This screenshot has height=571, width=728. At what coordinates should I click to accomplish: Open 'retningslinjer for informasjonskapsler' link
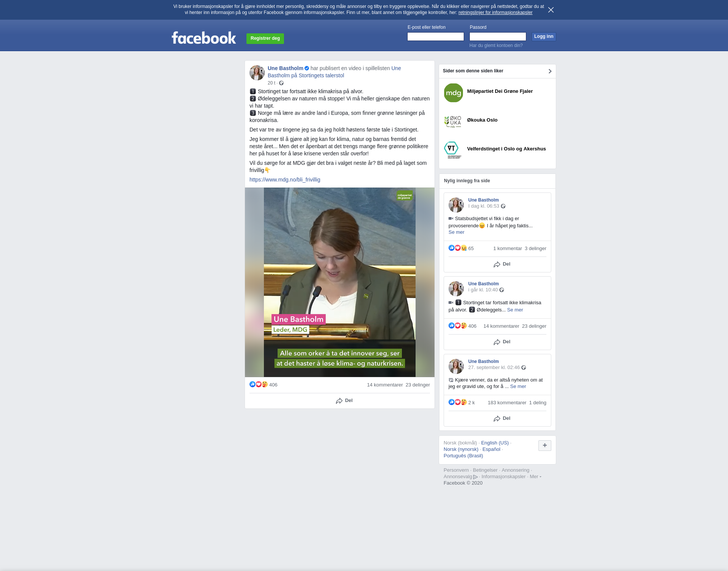(495, 13)
